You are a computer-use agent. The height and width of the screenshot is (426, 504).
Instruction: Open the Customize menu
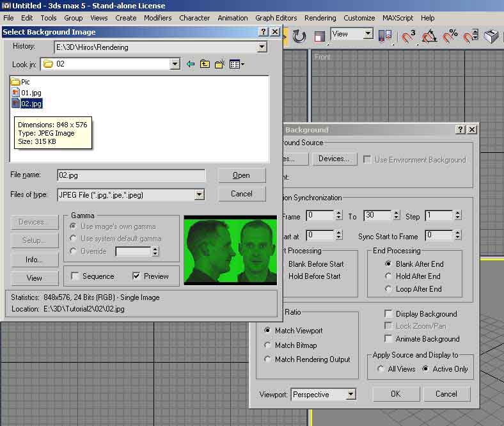[x=359, y=18]
